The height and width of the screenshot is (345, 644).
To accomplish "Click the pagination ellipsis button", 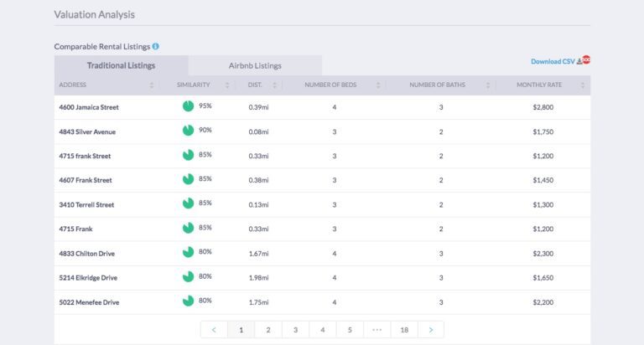I will pos(377,330).
